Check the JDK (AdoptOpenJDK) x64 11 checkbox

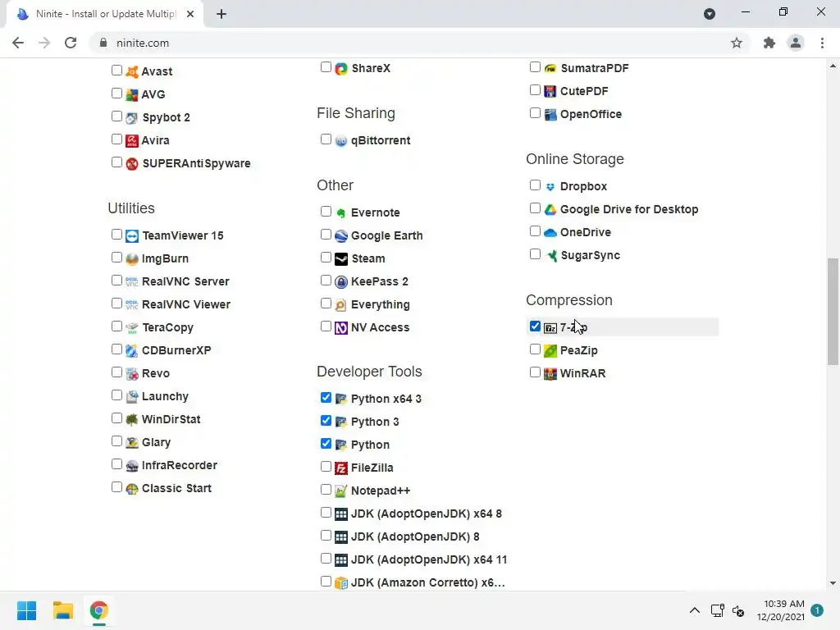click(326, 559)
